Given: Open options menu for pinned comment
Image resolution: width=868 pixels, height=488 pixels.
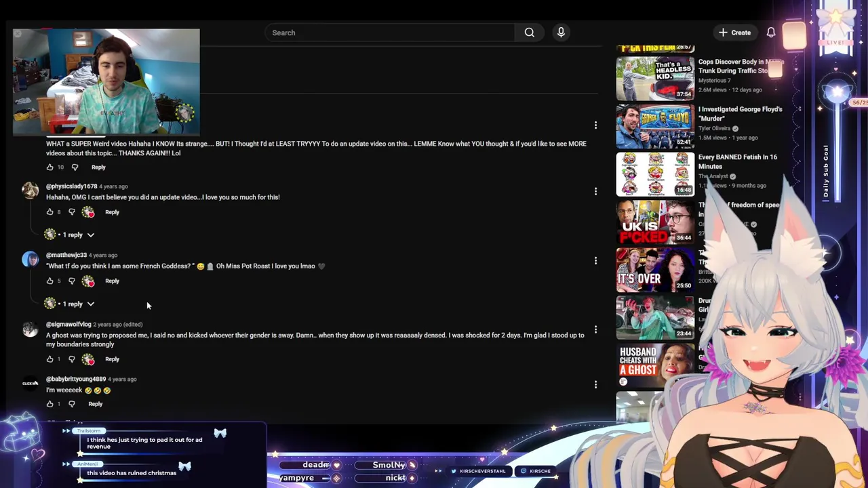Looking at the screenshot, I should click(x=595, y=125).
